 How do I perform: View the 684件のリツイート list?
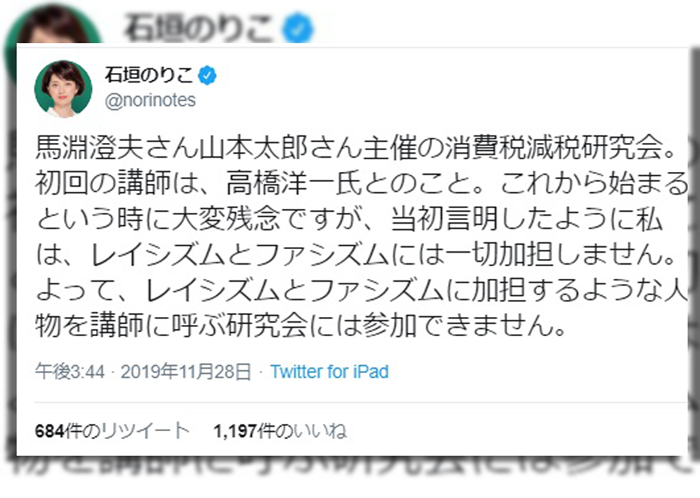tap(112, 431)
